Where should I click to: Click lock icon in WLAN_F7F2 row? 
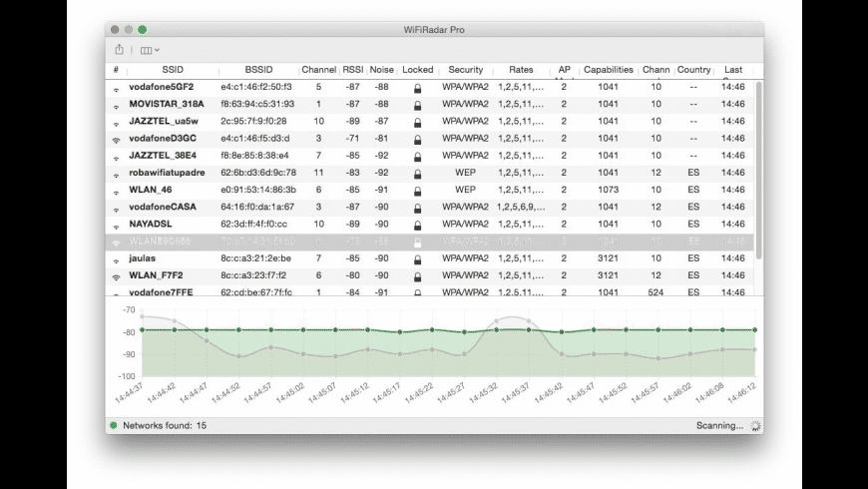(x=417, y=276)
